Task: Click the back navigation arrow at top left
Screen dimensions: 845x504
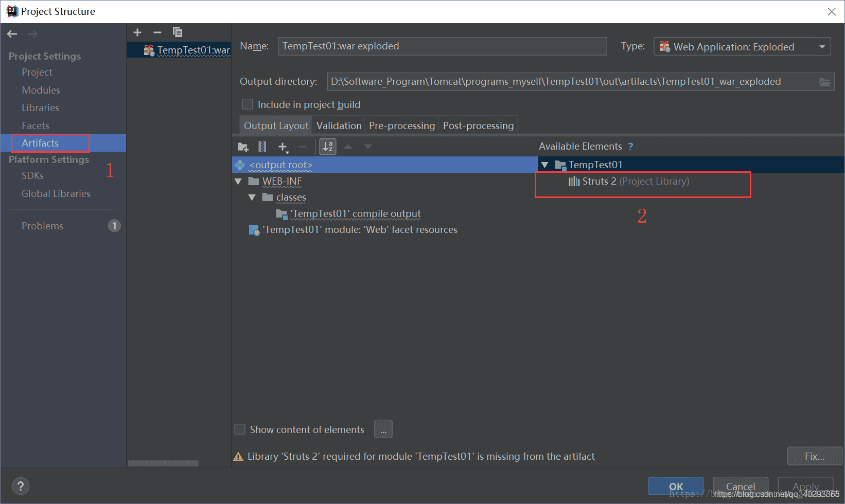Action: coord(12,34)
